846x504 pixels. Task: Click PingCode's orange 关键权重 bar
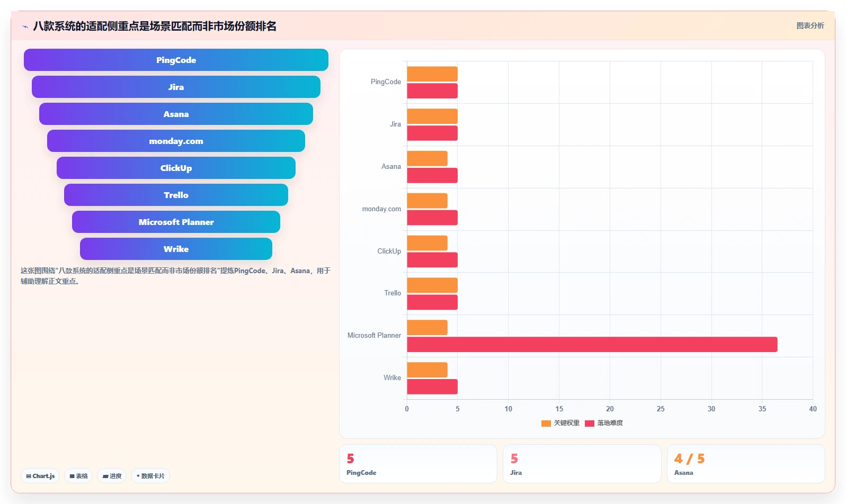[432, 74]
